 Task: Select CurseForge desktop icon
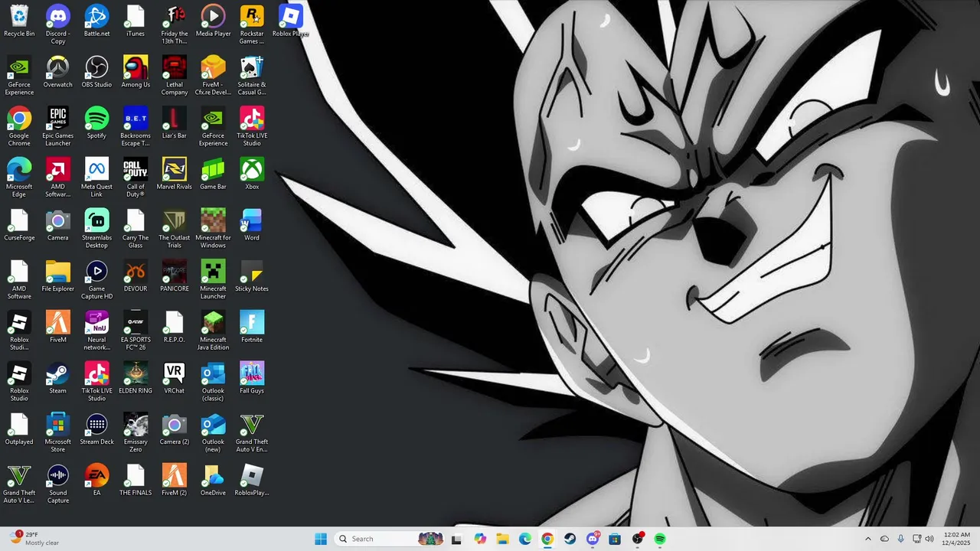pos(19,226)
